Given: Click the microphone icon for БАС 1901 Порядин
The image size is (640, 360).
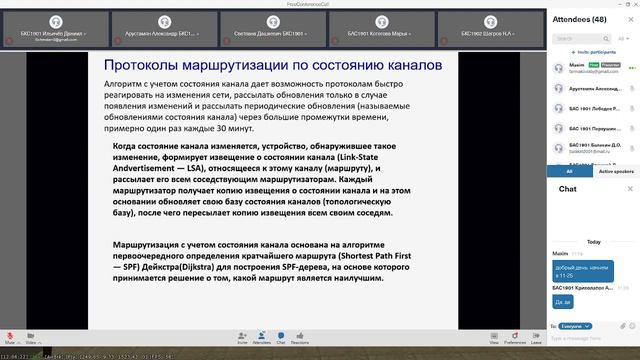Looking at the screenshot, I should click(x=632, y=128).
